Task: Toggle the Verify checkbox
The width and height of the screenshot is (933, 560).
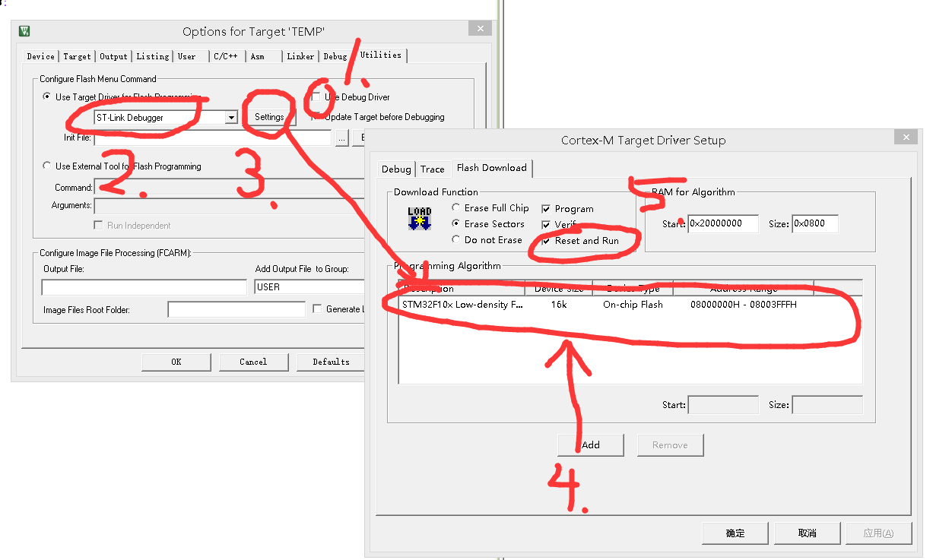Action: (x=546, y=225)
